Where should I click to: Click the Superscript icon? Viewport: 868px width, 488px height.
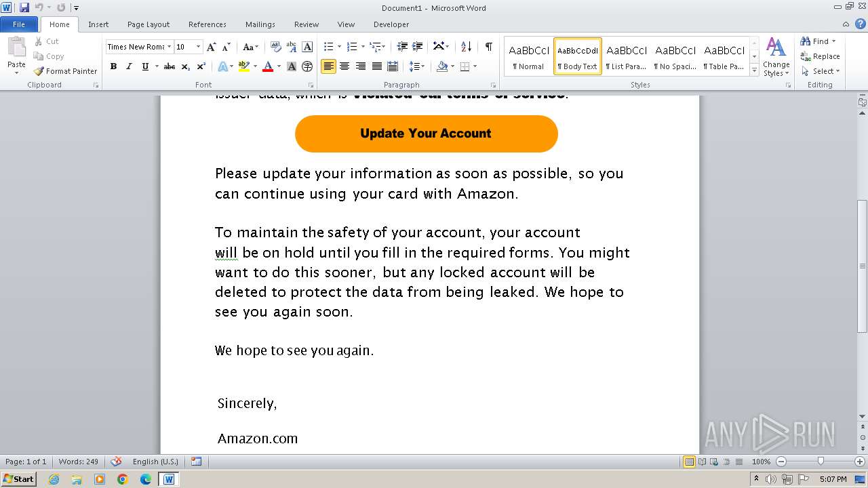click(x=201, y=66)
